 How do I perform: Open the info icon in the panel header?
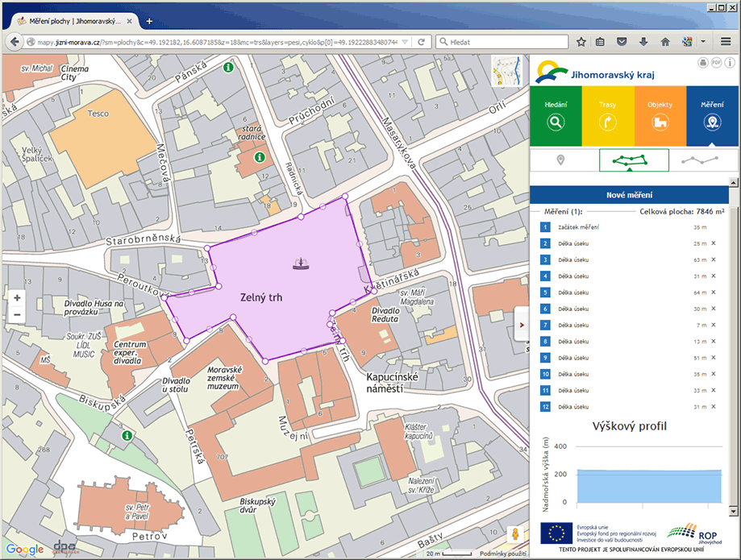click(x=730, y=62)
